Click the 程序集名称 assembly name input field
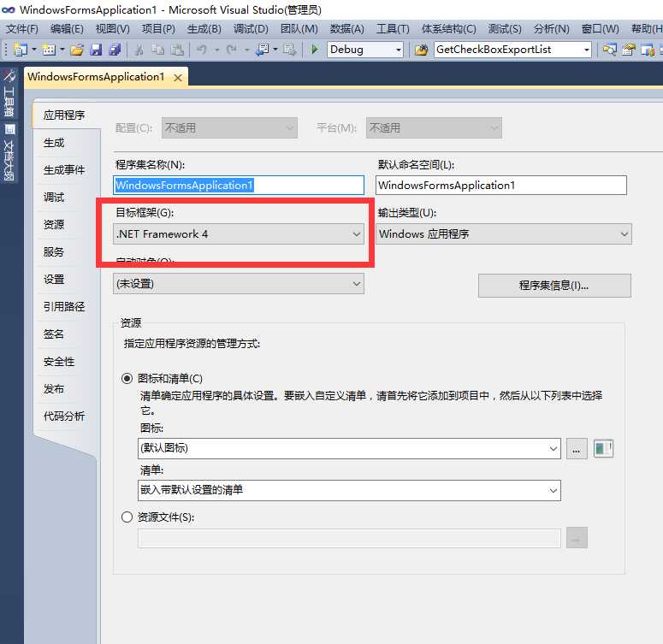The width and height of the screenshot is (663, 644). pyautogui.click(x=239, y=186)
